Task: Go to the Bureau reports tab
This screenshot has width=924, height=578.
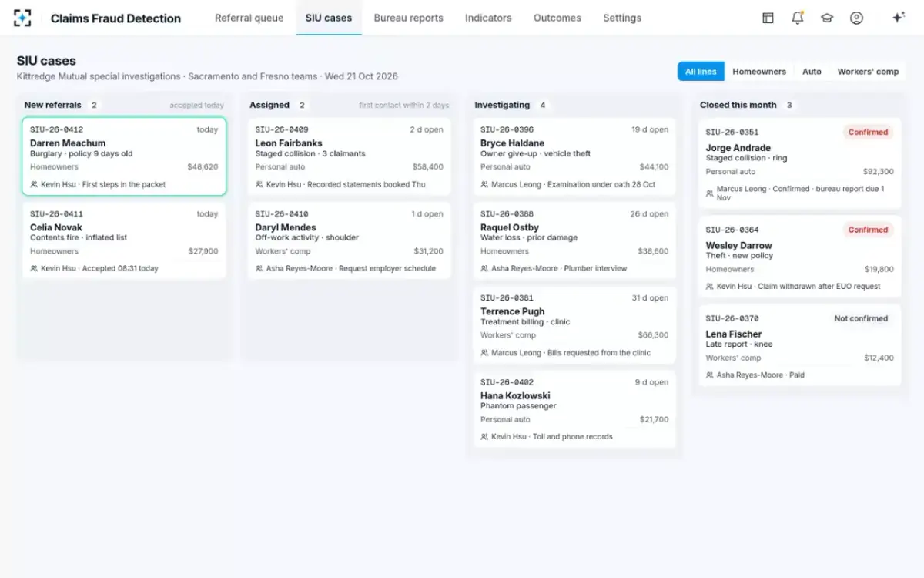Action: [408, 18]
